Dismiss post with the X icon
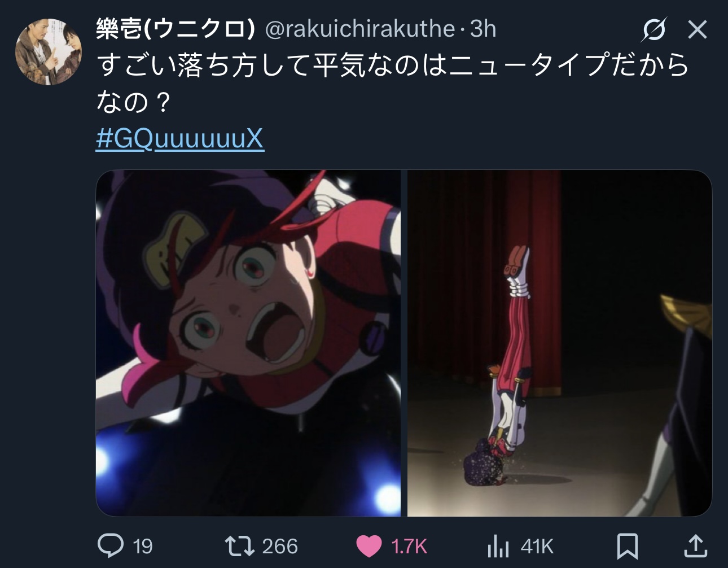728x568 pixels. (698, 29)
